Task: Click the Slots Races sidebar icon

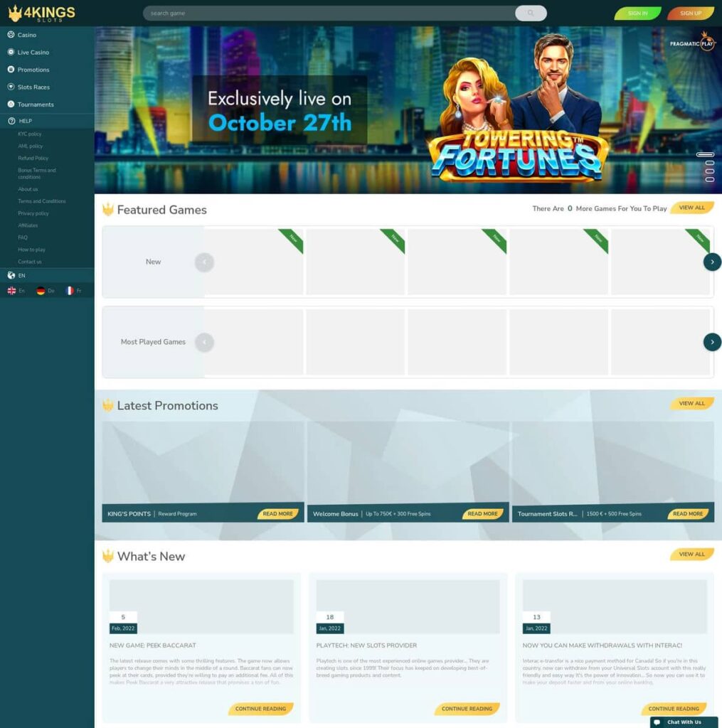Action: (x=11, y=87)
